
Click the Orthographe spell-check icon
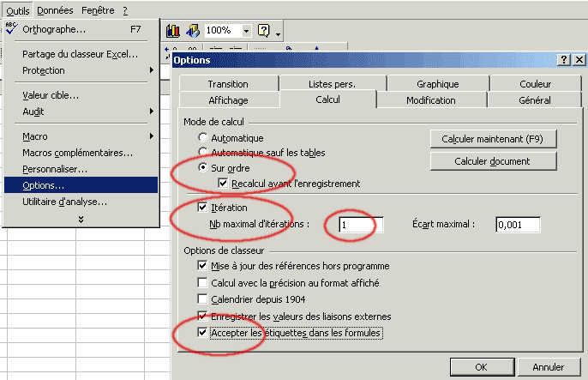[x=12, y=28]
